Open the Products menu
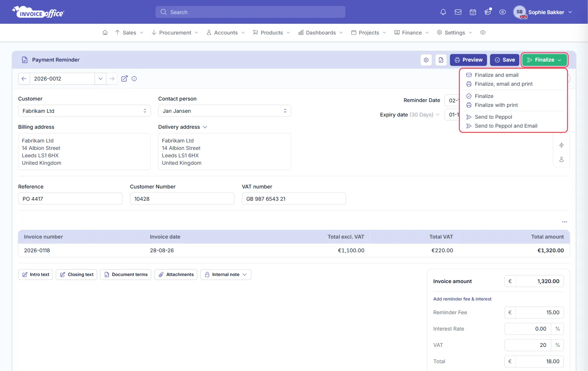The height and width of the screenshot is (371, 588). [x=271, y=33]
